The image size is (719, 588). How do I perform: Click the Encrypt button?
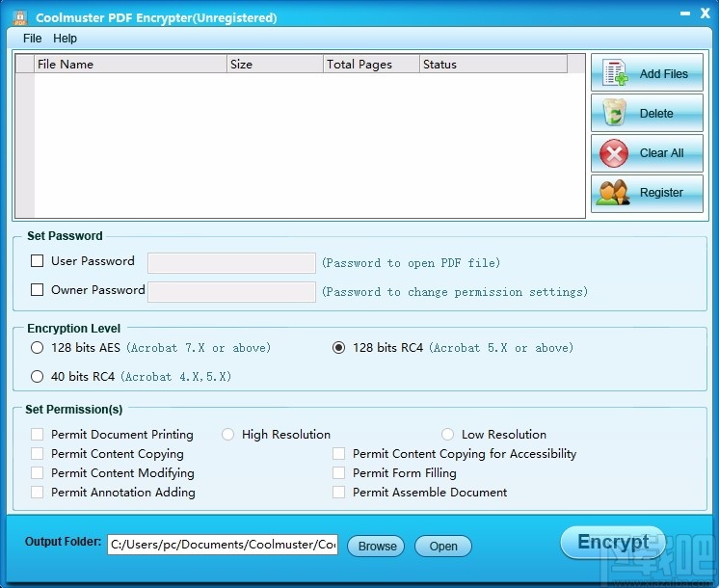click(x=613, y=542)
